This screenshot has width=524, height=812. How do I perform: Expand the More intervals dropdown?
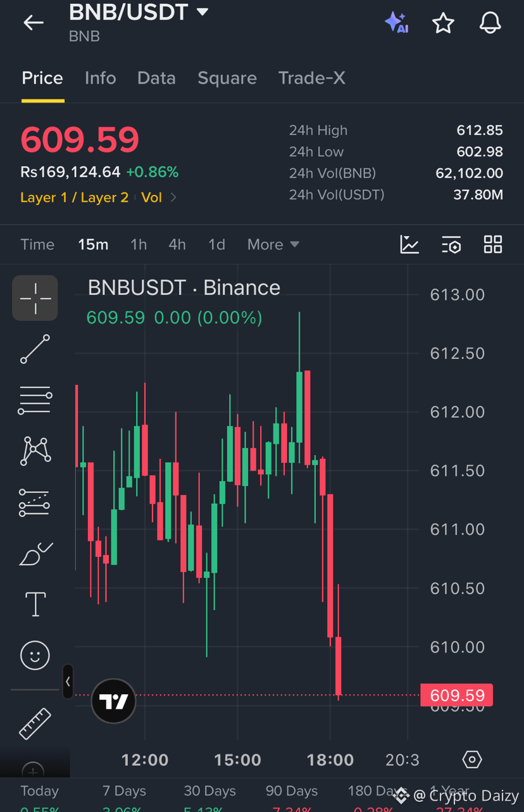click(x=273, y=244)
